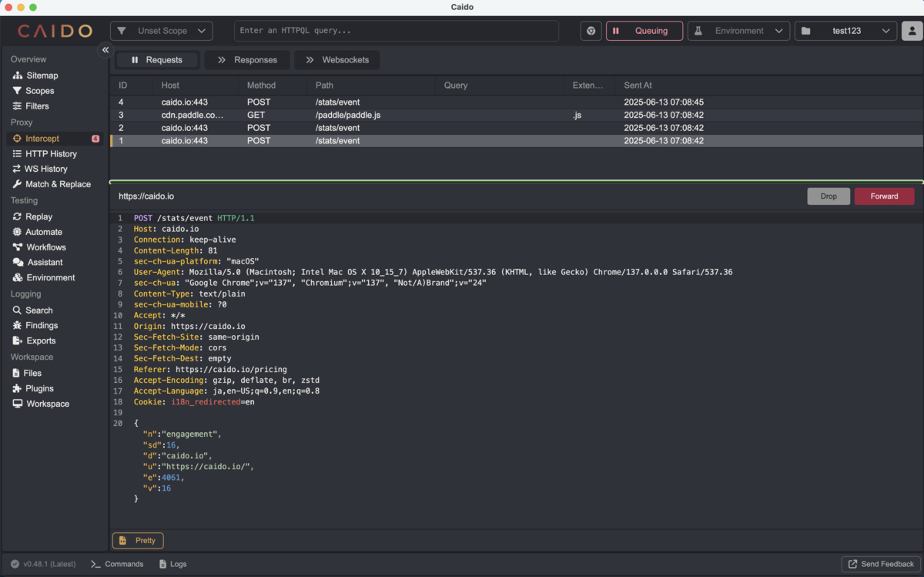Click the POST /stats/event request line
This screenshot has height=577, width=924.
(x=194, y=218)
